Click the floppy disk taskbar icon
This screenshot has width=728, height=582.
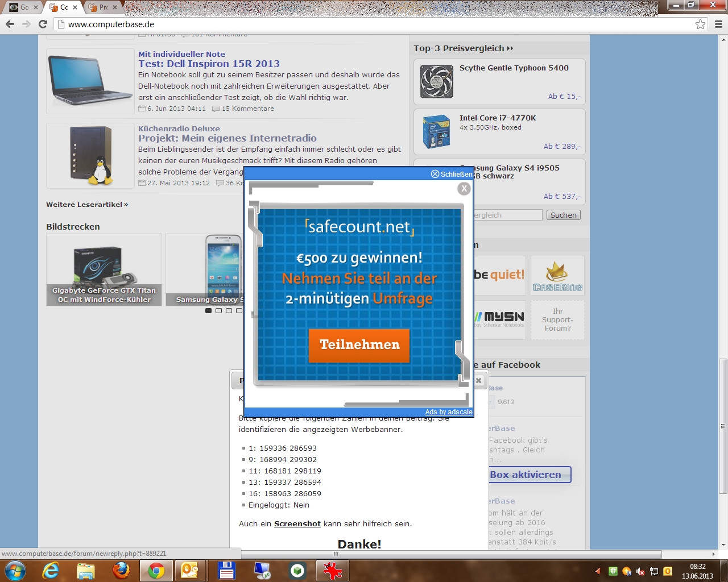tap(226, 571)
